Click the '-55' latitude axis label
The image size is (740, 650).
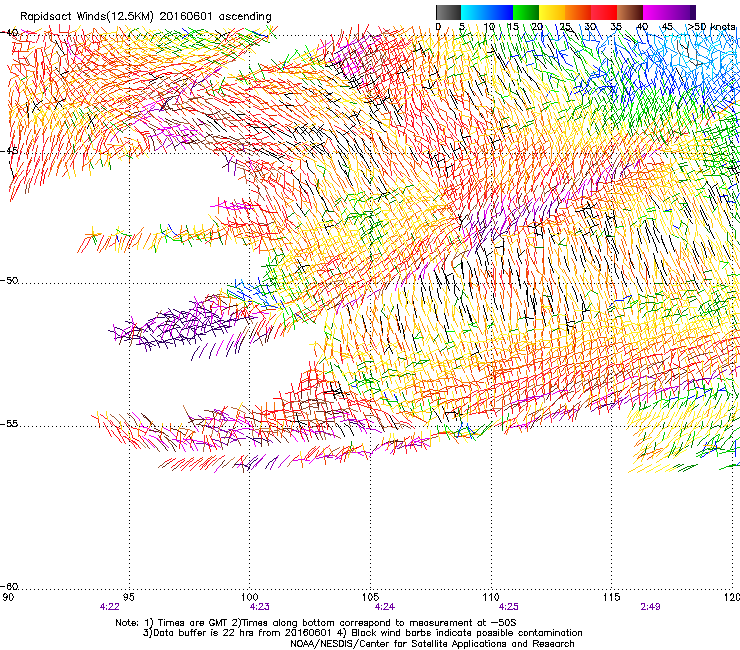pos(9,424)
